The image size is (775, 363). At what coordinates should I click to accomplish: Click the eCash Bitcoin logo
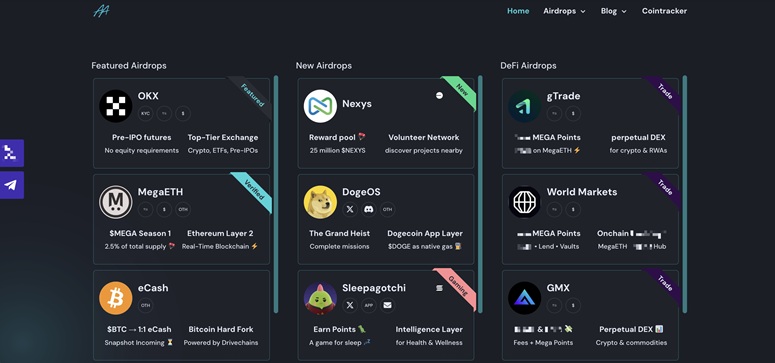[116, 298]
